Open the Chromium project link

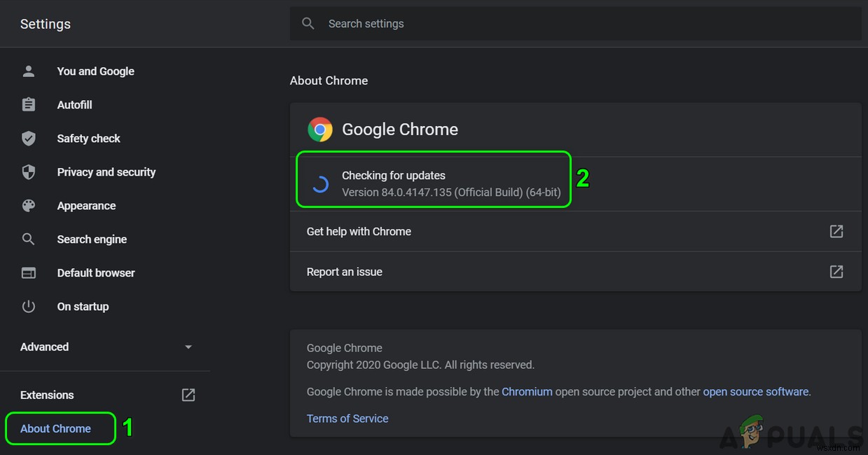(x=527, y=391)
